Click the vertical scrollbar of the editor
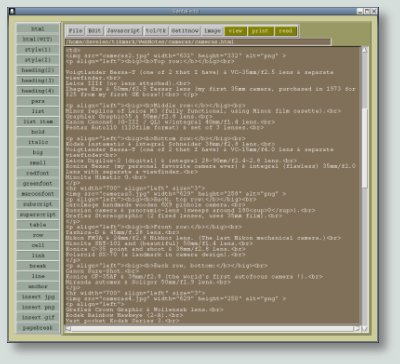 pyautogui.click(x=365, y=187)
